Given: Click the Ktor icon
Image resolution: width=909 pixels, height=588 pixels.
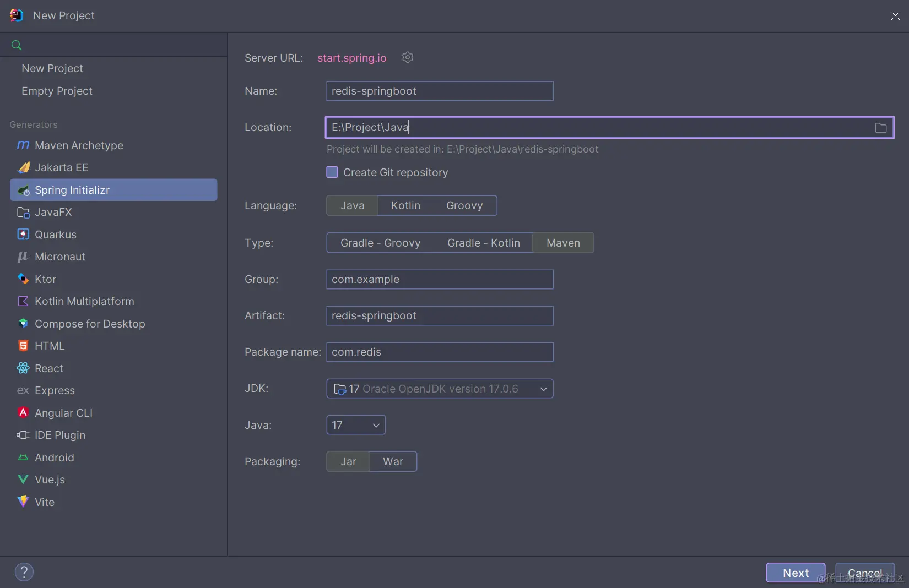Looking at the screenshot, I should pyautogui.click(x=23, y=279).
